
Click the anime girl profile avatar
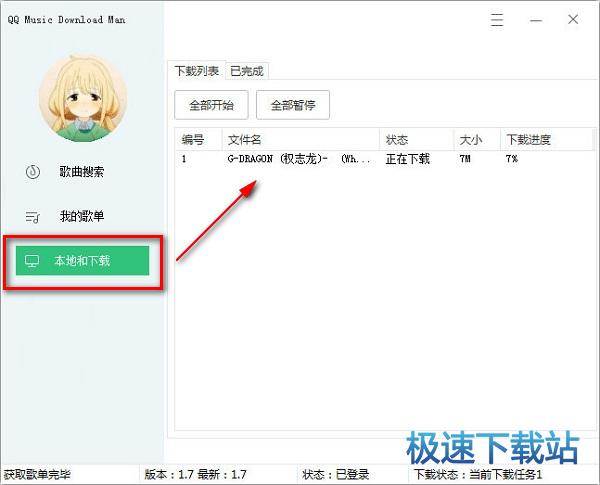(83, 99)
